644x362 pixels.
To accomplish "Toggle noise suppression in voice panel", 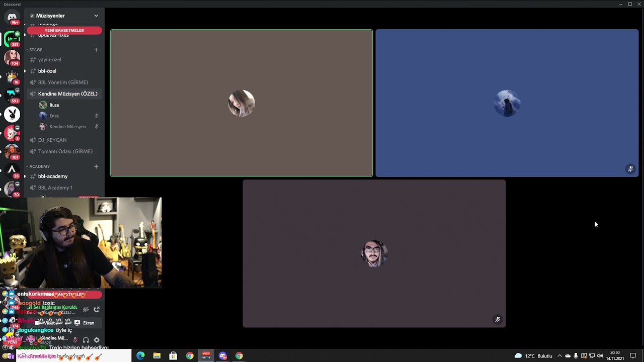I will (x=86, y=309).
